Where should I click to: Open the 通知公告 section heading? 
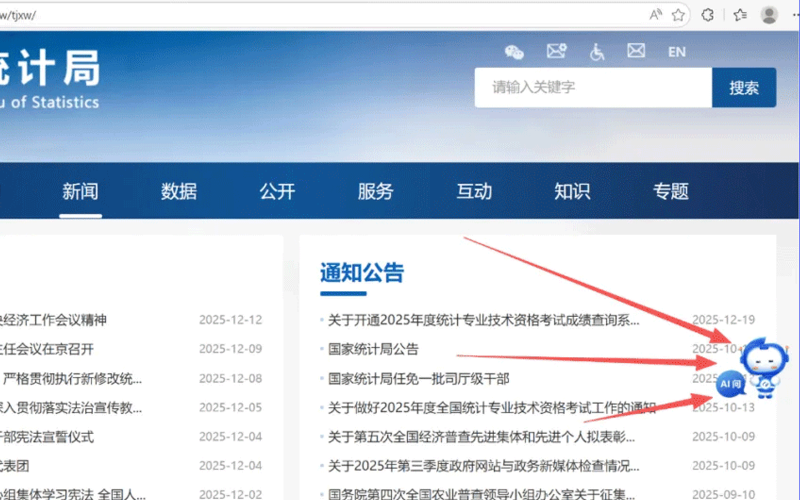tap(362, 272)
